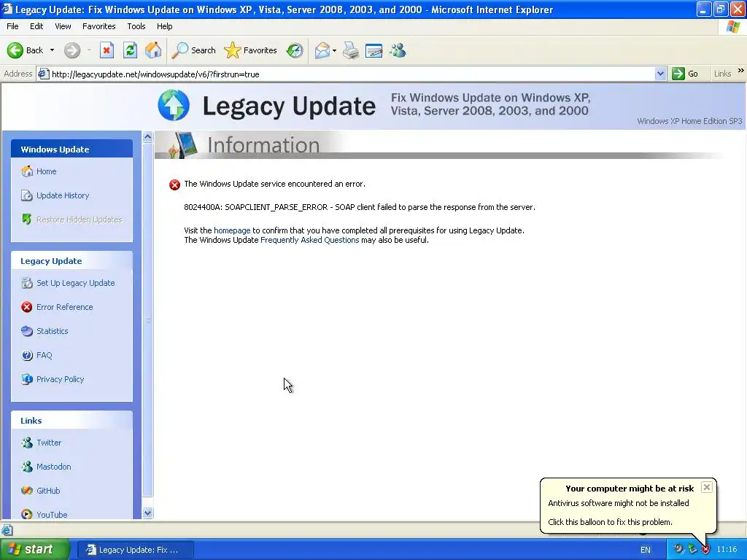Click the Windows XP Home Edition SP3 text

[x=689, y=121]
